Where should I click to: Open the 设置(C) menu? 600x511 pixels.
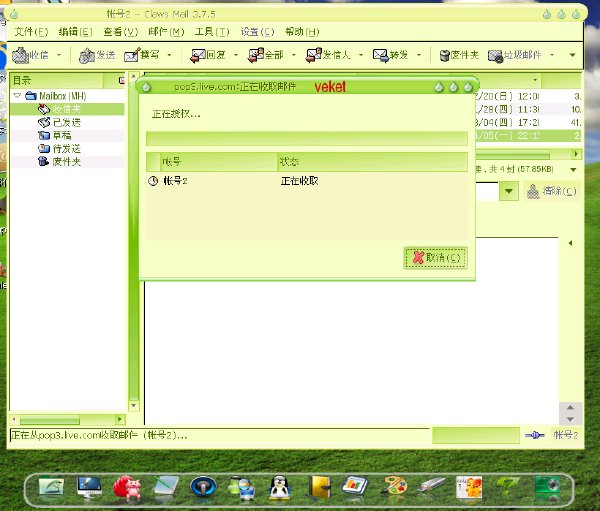257,32
